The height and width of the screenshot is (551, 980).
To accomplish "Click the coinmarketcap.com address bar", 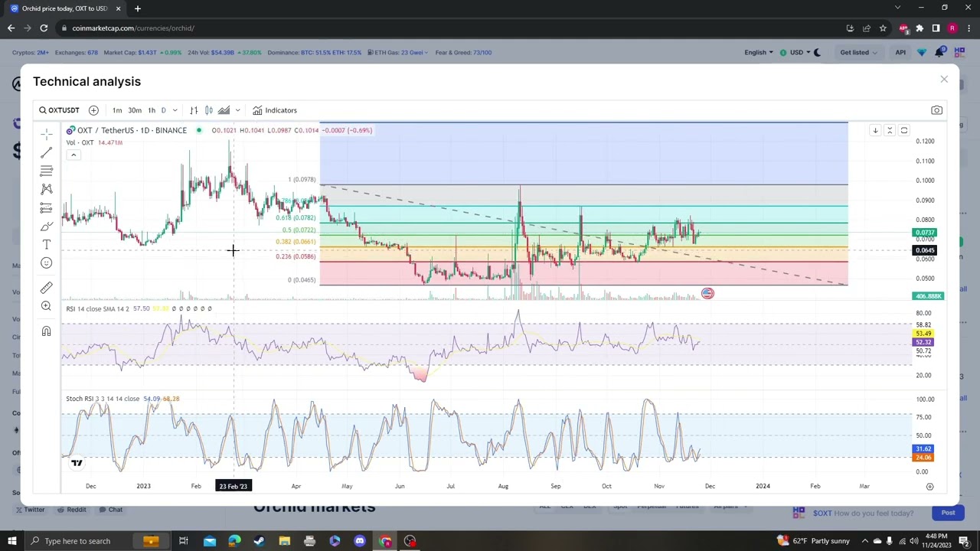I will click(452, 28).
